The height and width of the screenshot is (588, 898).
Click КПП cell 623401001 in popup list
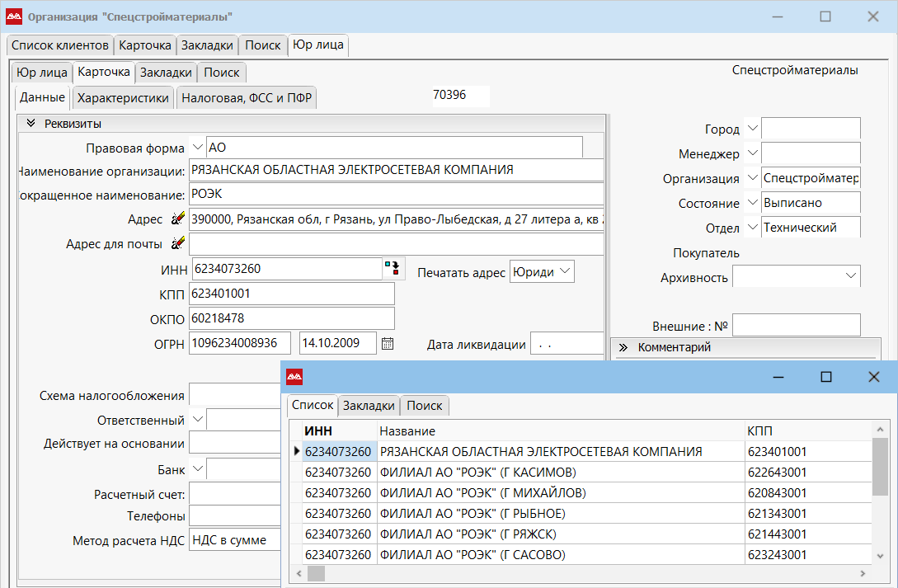(x=808, y=452)
